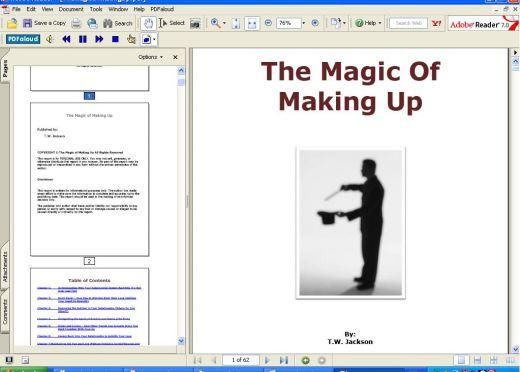The image size is (520, 372).
Task: Click the PDFaloud click-and-speak pointer icon
Action: point(131,39)
